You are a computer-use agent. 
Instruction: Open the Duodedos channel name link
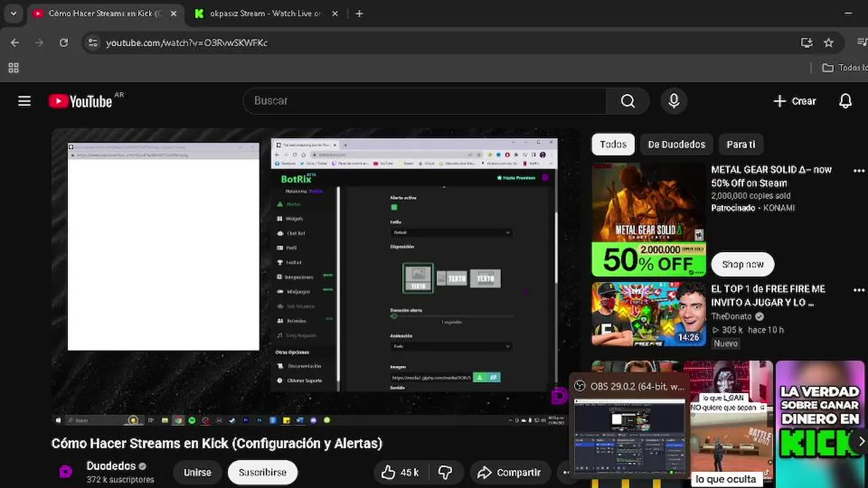111,466
